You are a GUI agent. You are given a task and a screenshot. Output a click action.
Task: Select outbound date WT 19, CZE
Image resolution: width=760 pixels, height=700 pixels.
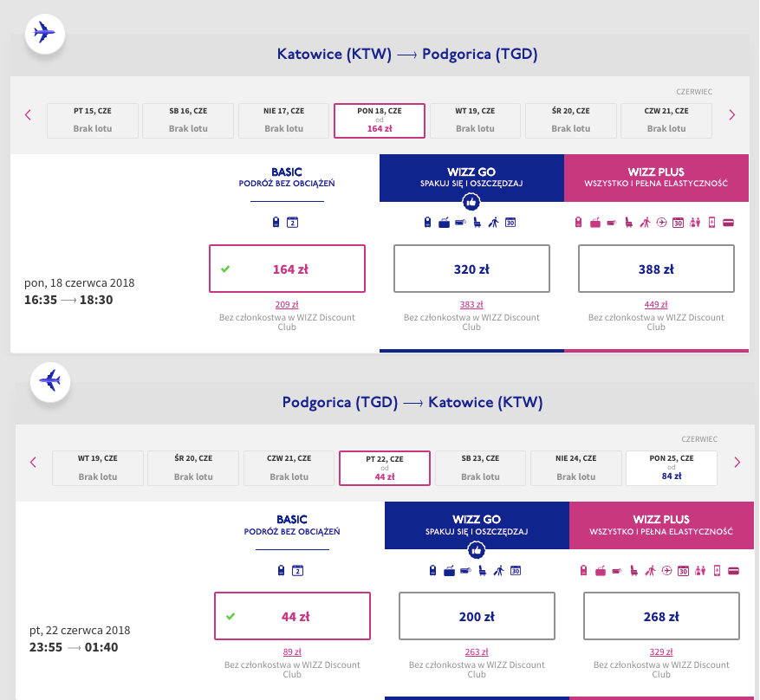point(475,120)
